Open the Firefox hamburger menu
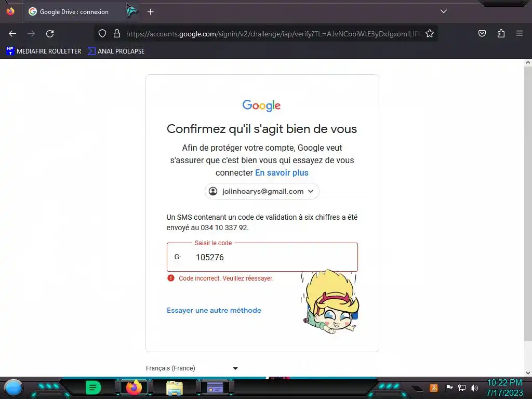This screenshot has width=532, height=399. (519, 33)
